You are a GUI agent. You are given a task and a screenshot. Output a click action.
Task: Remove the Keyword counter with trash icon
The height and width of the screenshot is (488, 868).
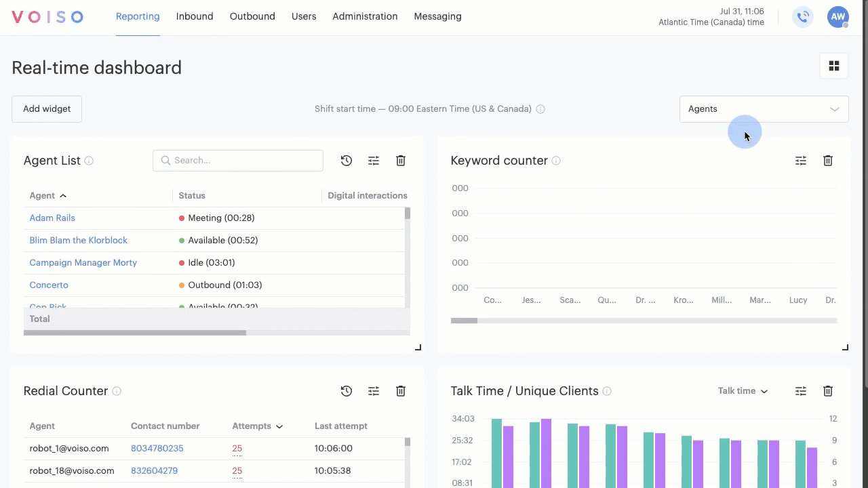(827, 161)
